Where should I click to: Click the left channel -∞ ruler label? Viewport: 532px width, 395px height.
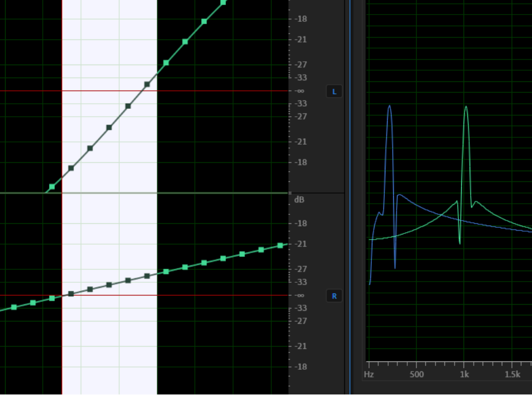coord(300,91)
